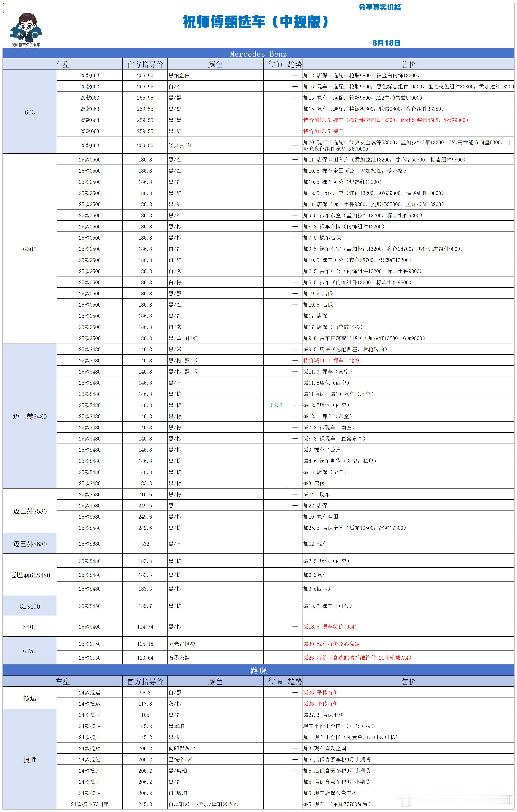The height and width of the screenshot is (812, 517).
Task: Select the 25款S680 model cell
Action: tap(90, 544)
